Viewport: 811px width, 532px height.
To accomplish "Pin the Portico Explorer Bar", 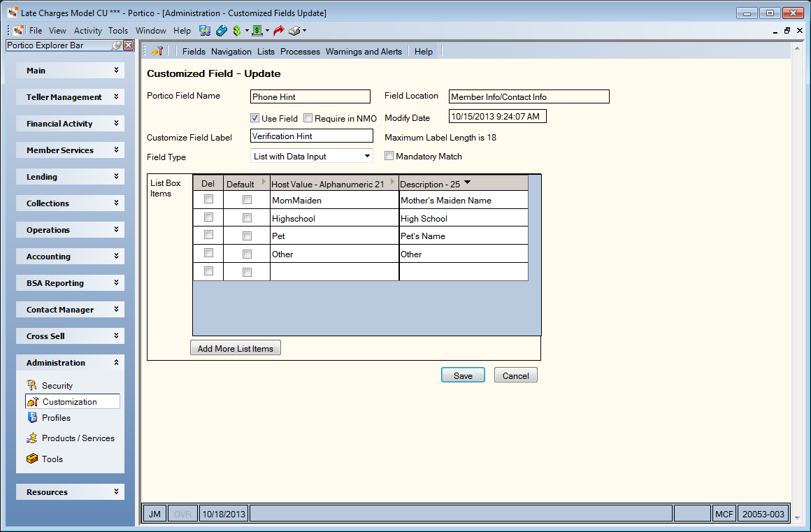I will [117, 45].
